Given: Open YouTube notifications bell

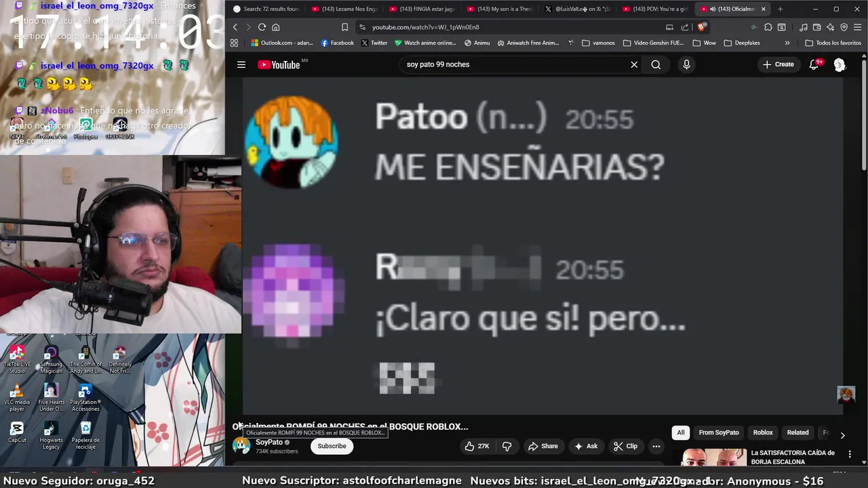Looking at the screenshot, I should [x=814, y=64].
